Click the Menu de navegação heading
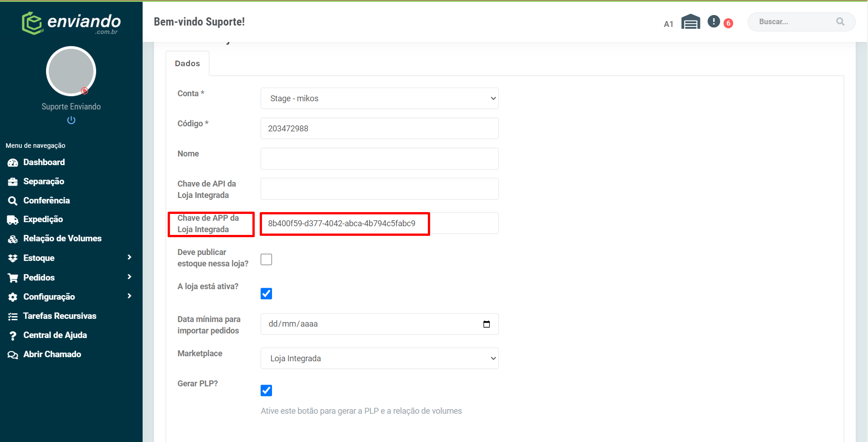The image size is (868, 442). coord(36,146)
